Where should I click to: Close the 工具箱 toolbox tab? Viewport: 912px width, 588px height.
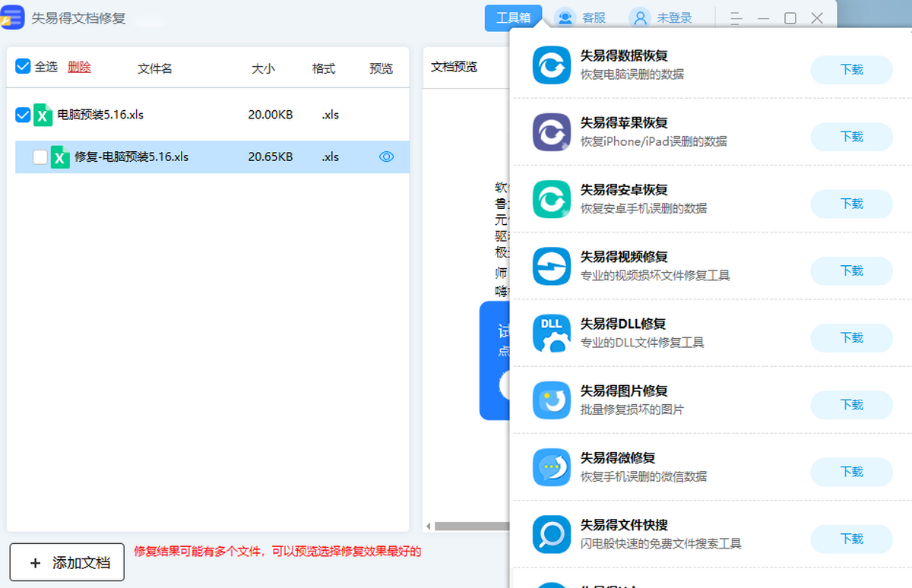tap(513, 17)
